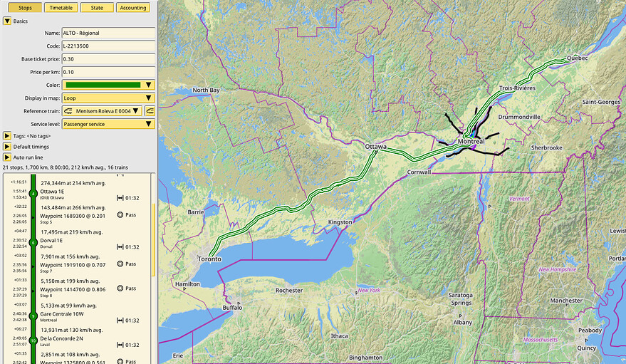Open the Display in map dropdown
The image size is (626, 364).
point(108,98)
